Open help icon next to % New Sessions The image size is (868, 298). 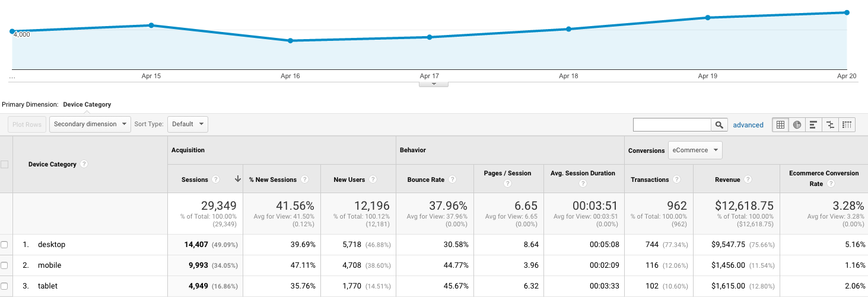[304, 180]
